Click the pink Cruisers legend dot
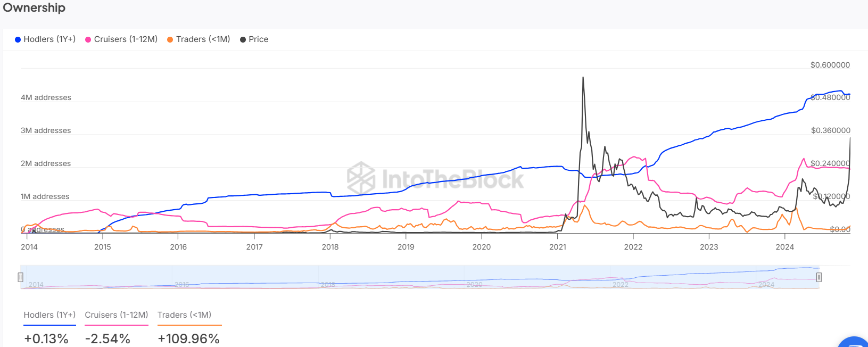Image resolution: width=868 pixels, height=347 pixels. [x=88, y=39]
